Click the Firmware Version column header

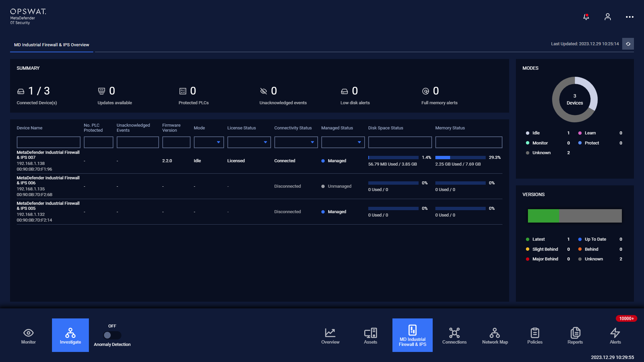(x=171, y=128)
